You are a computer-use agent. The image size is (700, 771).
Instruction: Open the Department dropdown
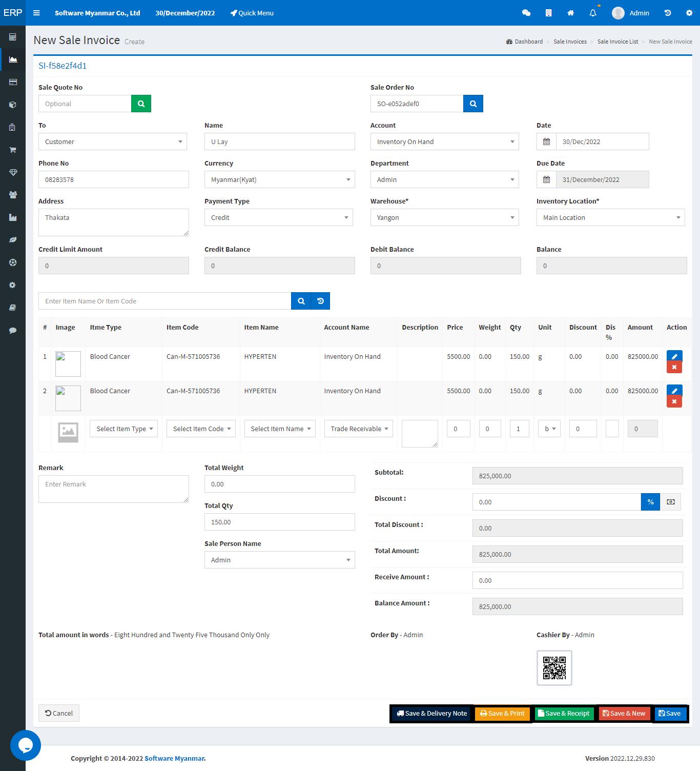tap(445, 179)
